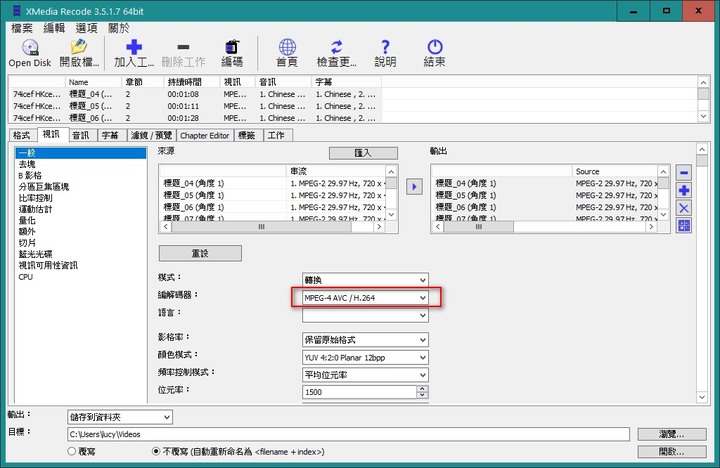Click the bitrate spinner up/down arrows
Viewport: 720px width, 468px height.
tap(422, 392)
